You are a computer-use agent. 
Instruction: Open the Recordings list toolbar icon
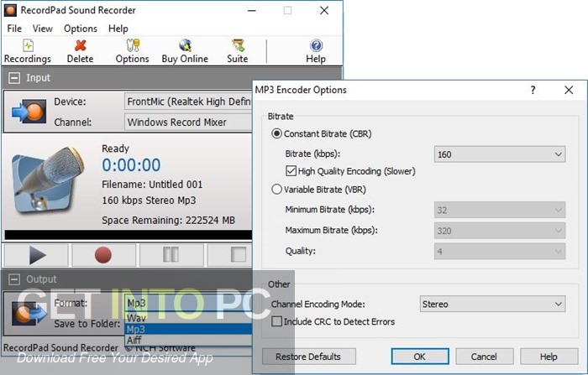click(x=28, y=51)
